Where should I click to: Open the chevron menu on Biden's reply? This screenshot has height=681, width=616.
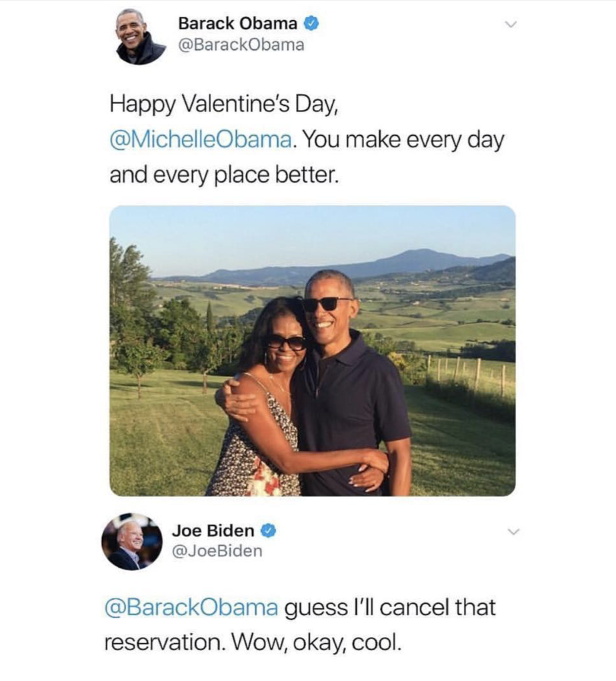511,532
